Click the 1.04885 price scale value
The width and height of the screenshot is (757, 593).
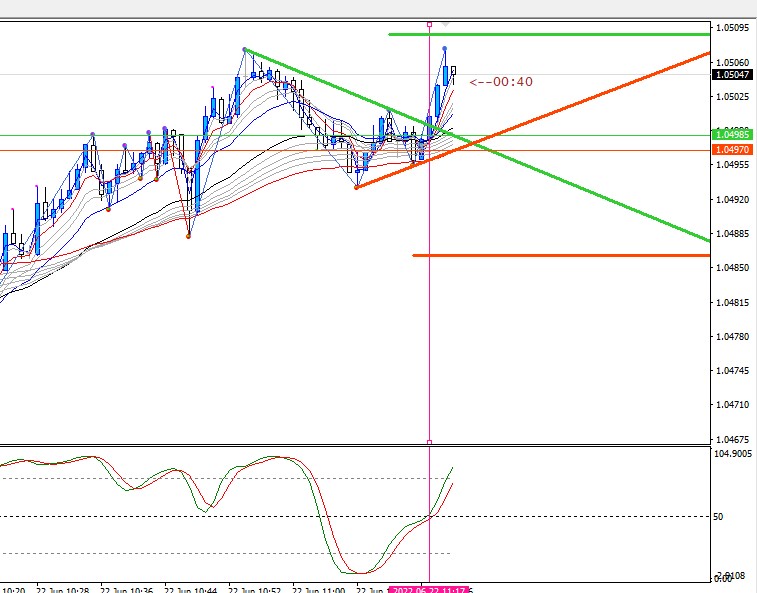(x=733, y=234)
